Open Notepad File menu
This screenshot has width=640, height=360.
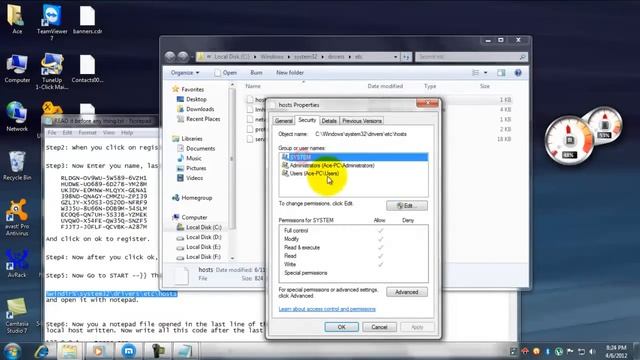(52, 133)
